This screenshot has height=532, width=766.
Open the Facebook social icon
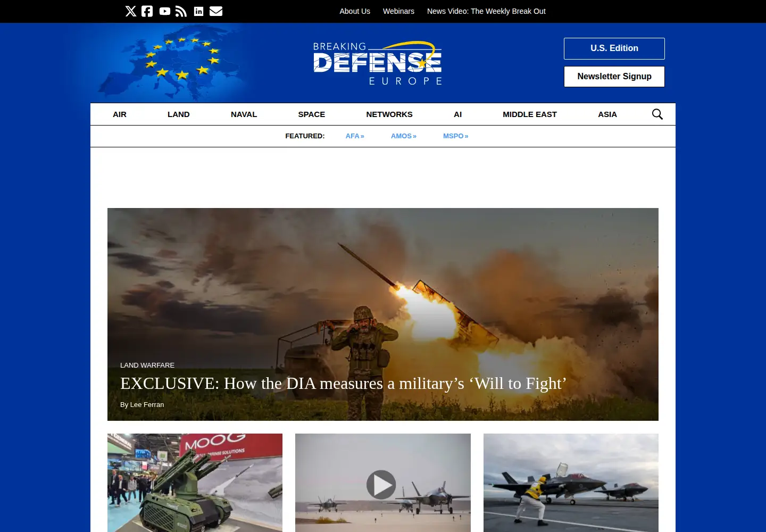tap(147, 11)
